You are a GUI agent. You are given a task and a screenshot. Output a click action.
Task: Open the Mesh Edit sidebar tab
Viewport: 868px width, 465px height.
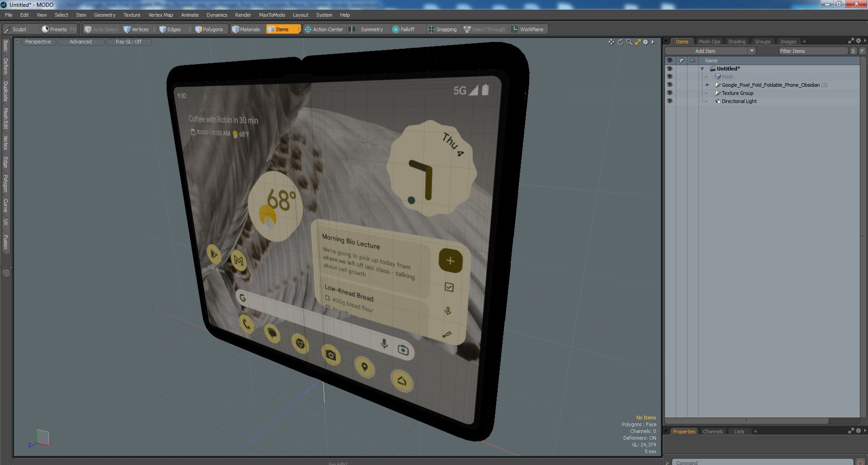5,119
